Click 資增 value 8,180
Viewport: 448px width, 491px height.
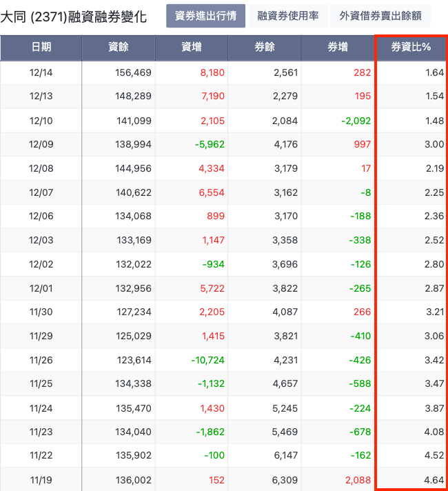pos(212,72)
